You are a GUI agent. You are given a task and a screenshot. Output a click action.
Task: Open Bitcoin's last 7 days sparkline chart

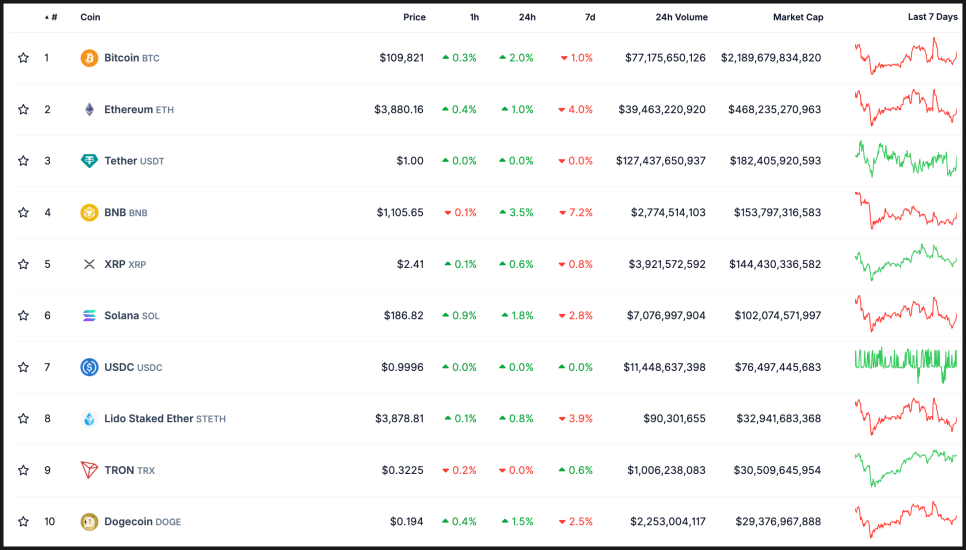pyautogui.click(x=905, y=57)
